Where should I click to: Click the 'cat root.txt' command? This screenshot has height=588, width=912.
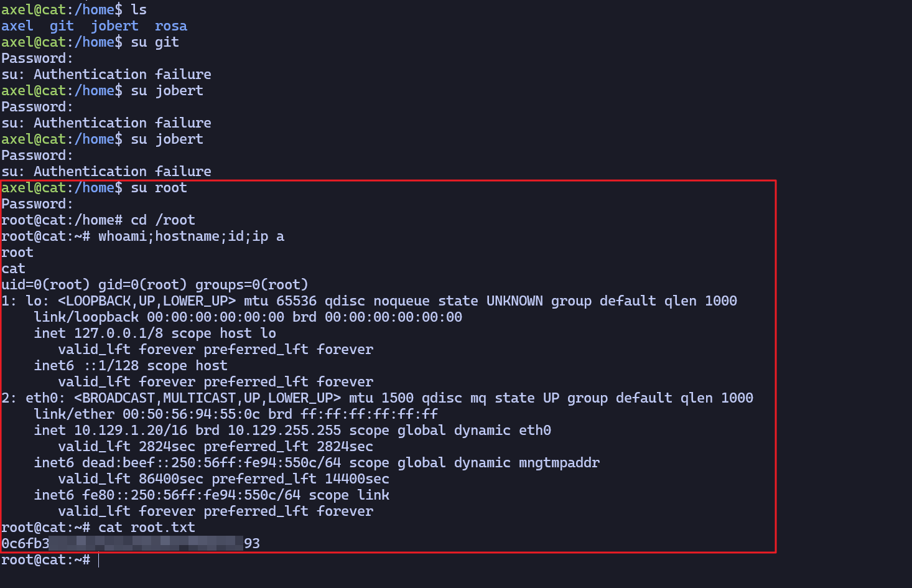click(146, 528)
